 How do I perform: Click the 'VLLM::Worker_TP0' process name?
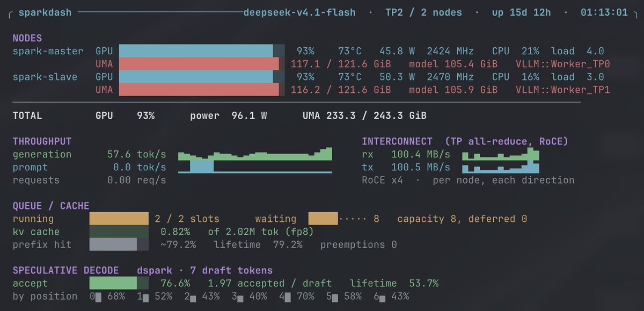coord(563,64)
